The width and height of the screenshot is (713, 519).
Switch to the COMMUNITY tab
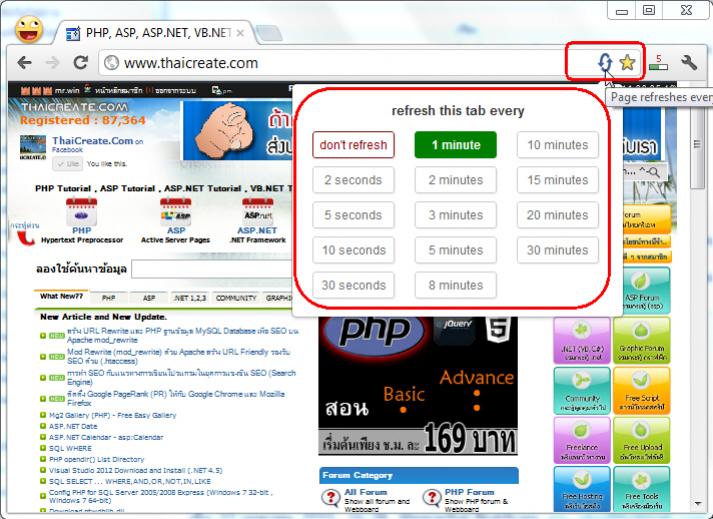pos(236,298)
